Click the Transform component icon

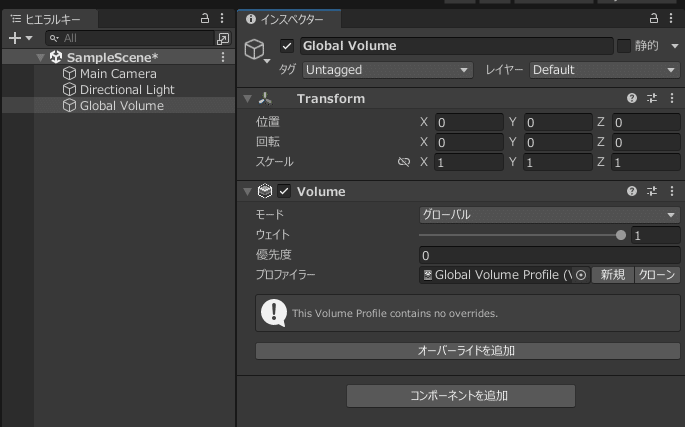point(265,99)
